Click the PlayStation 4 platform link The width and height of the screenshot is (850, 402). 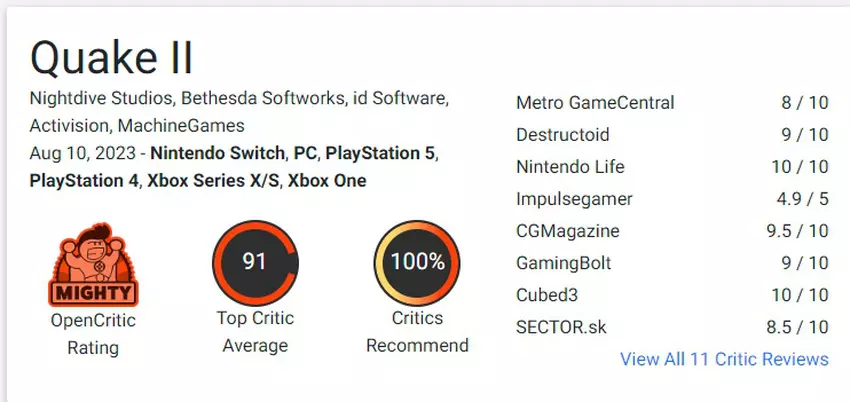point(83,181)
